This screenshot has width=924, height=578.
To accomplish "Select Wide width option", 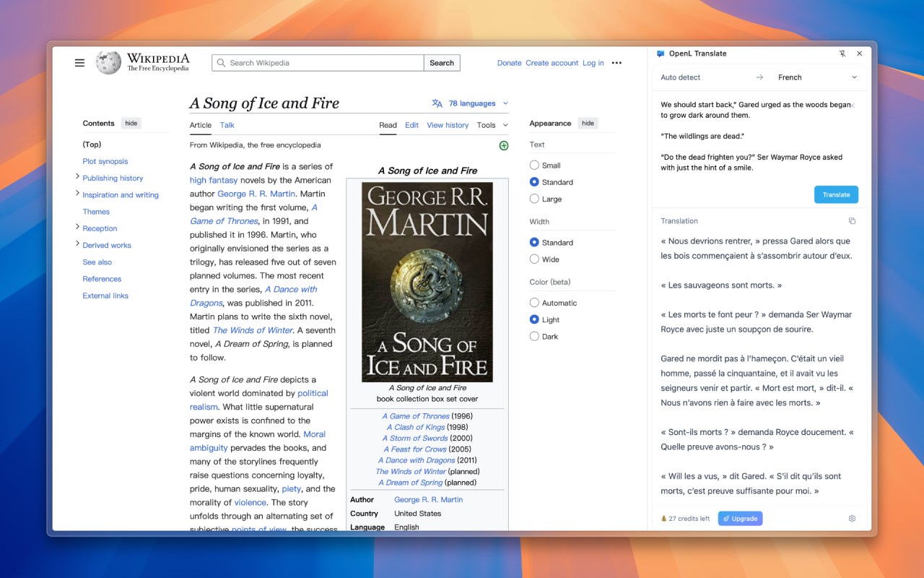I will click(534, 259).
